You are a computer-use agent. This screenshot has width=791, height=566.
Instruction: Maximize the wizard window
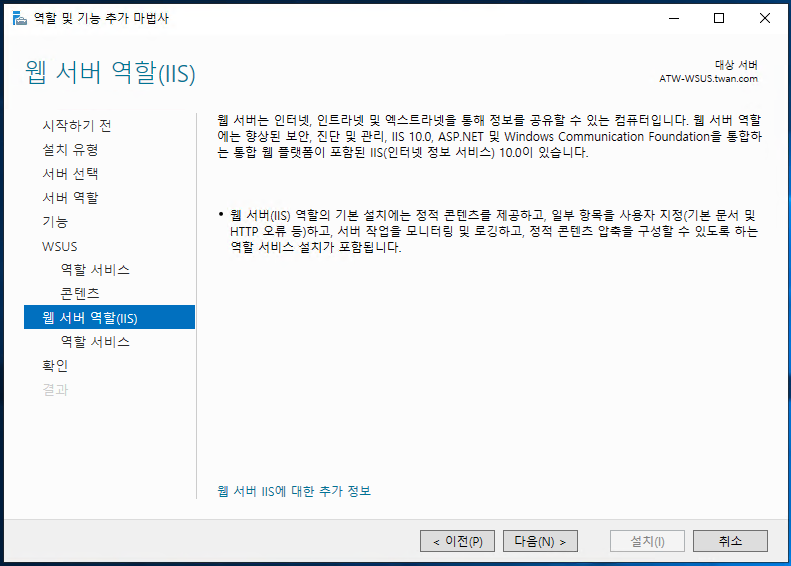point(719,18)
